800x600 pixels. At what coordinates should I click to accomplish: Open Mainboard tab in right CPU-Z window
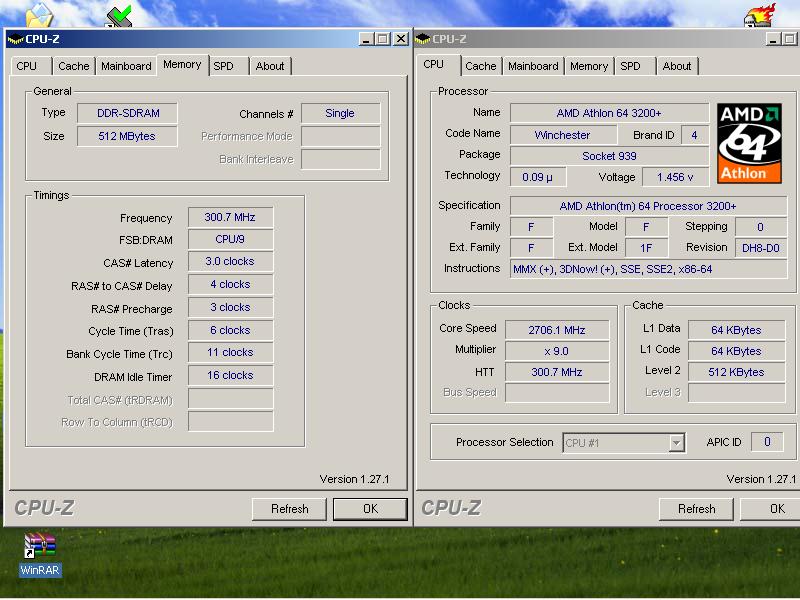533,66
